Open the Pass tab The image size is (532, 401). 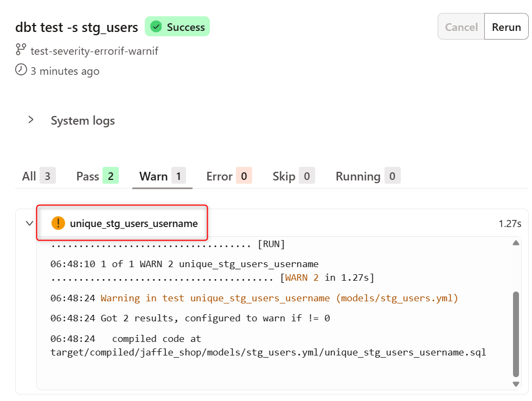pyautogui.click(x=98, y=176)
